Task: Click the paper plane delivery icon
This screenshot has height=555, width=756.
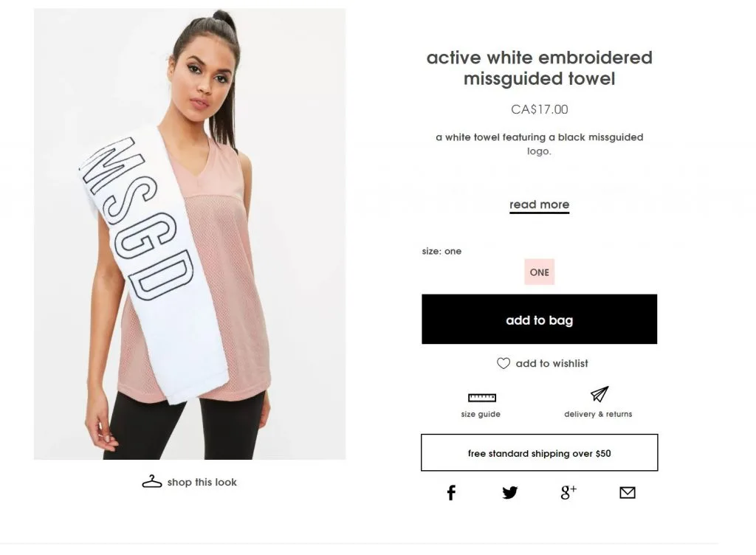Action: [599, 395]
